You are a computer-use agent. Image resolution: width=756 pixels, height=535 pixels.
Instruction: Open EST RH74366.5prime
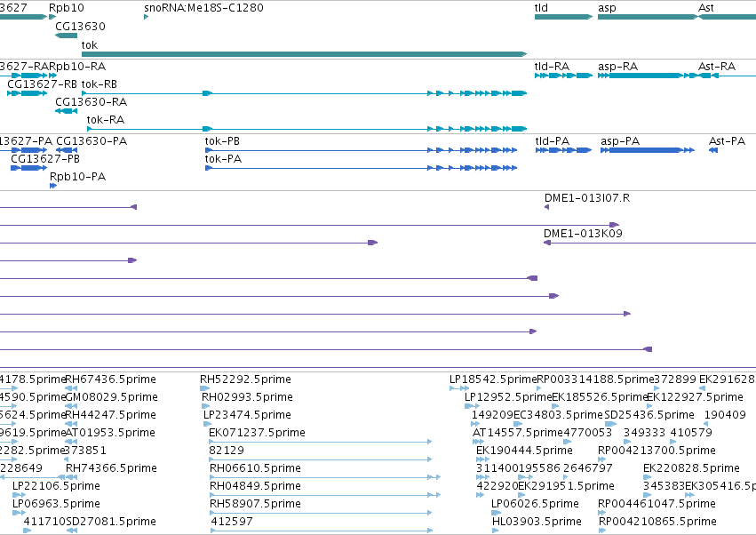[111, 468]
